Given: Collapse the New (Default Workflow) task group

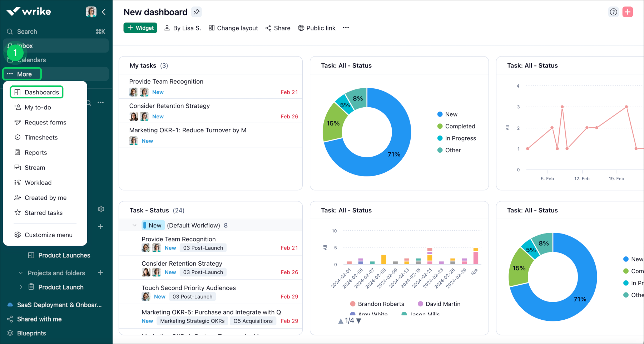Looking at the screenshot, I should click(x=135, y=225).
